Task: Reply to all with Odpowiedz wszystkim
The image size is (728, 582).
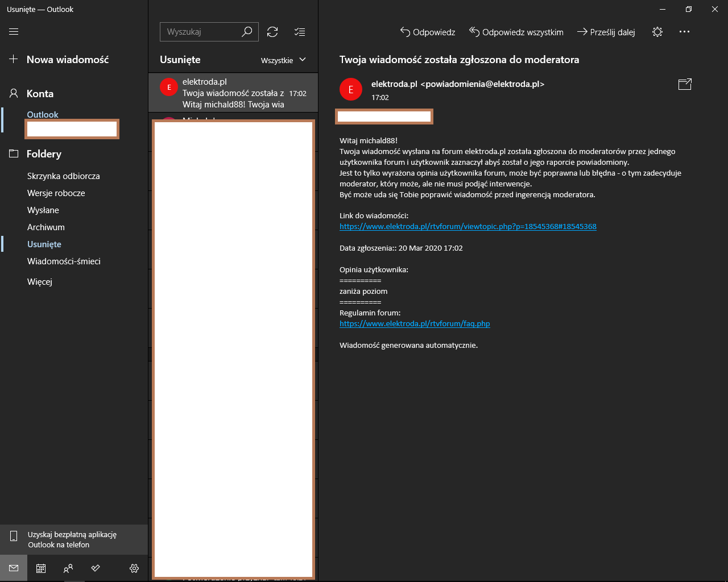Action: click(516, 32)
